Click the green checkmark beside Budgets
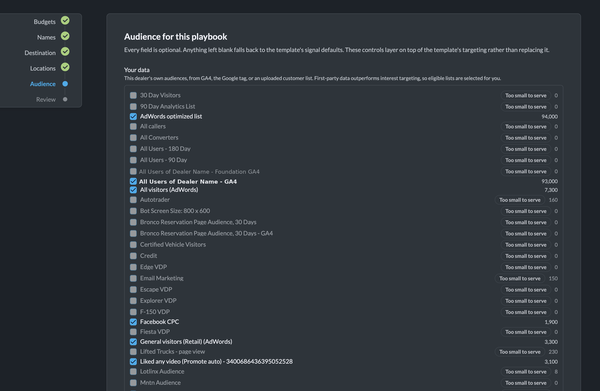The height and width of the screenshot is (391, 600). pos(65,20)
